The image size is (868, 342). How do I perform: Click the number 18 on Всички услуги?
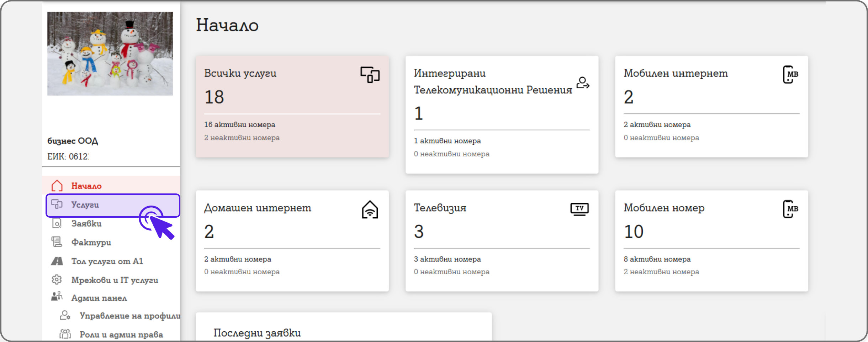point(214,97)
